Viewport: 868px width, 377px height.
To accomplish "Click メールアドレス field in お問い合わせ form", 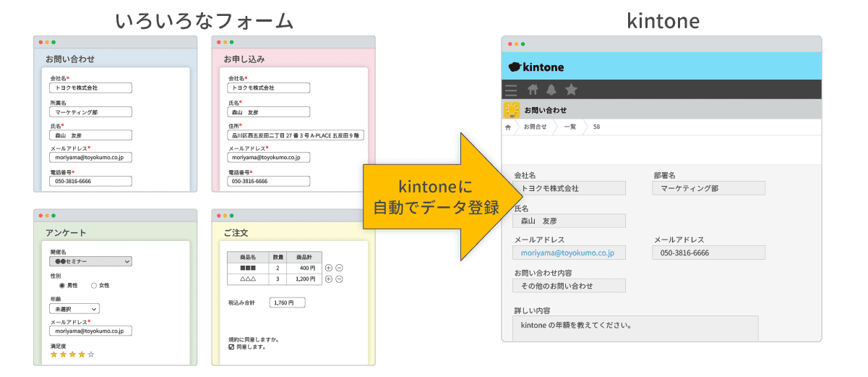I will tap(90, 157).
